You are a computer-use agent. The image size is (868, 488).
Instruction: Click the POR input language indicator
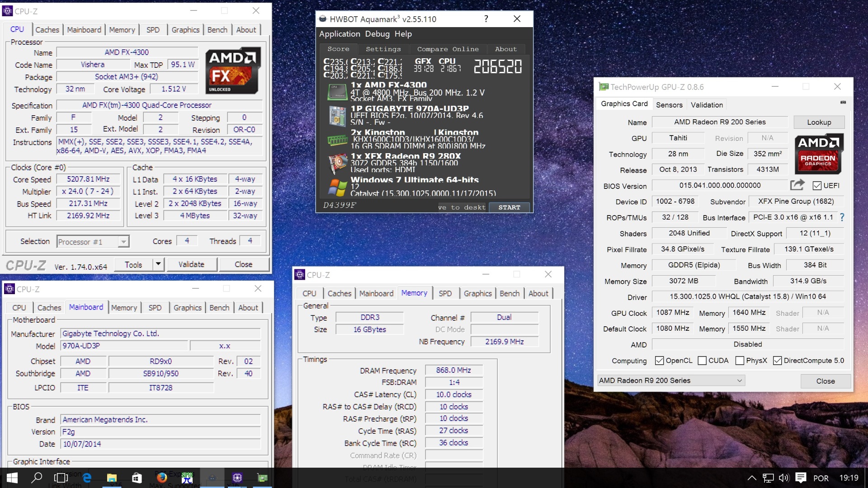click(821, 478)
